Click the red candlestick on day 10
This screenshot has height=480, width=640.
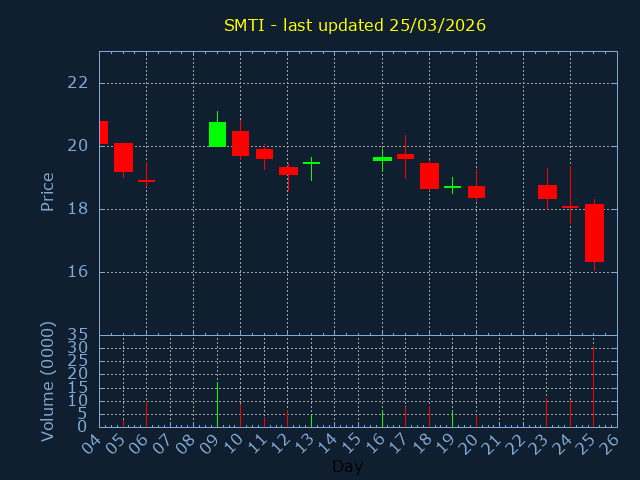[241, 143]
